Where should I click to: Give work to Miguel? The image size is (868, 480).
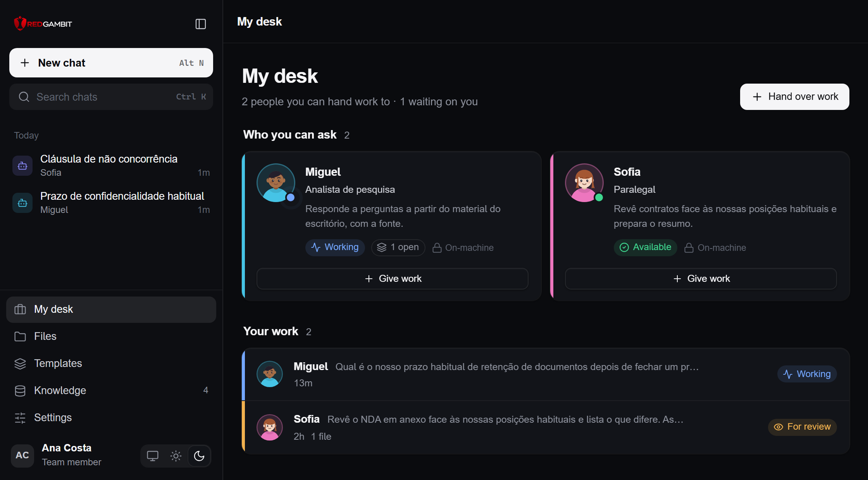point(392,279)
